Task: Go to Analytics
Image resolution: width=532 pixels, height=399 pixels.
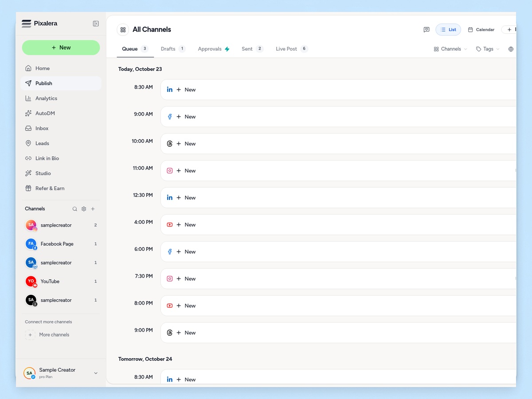Action: (x=61, y=98)
